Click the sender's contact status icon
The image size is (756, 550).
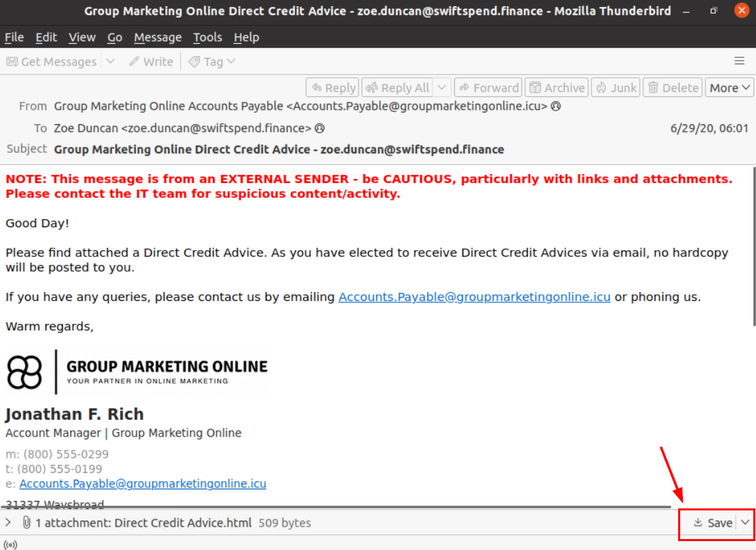(x=556, y=106)
